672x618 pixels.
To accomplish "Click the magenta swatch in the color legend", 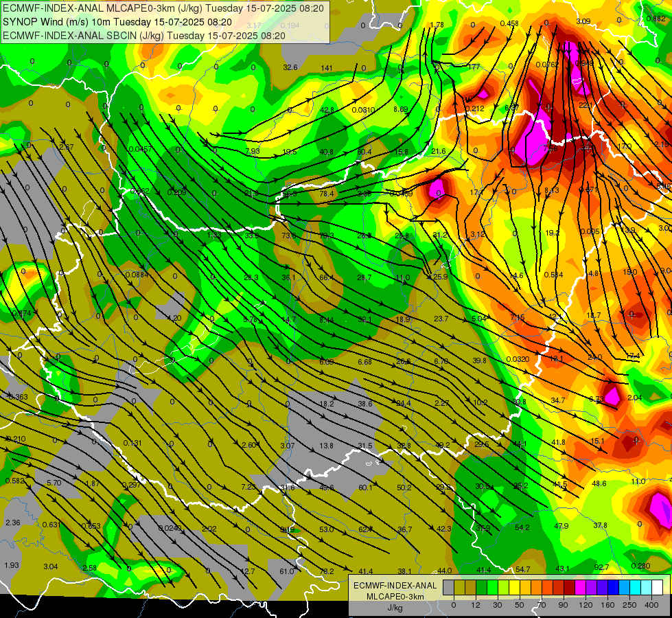I will pyautogui.click(x=580, y=587).
